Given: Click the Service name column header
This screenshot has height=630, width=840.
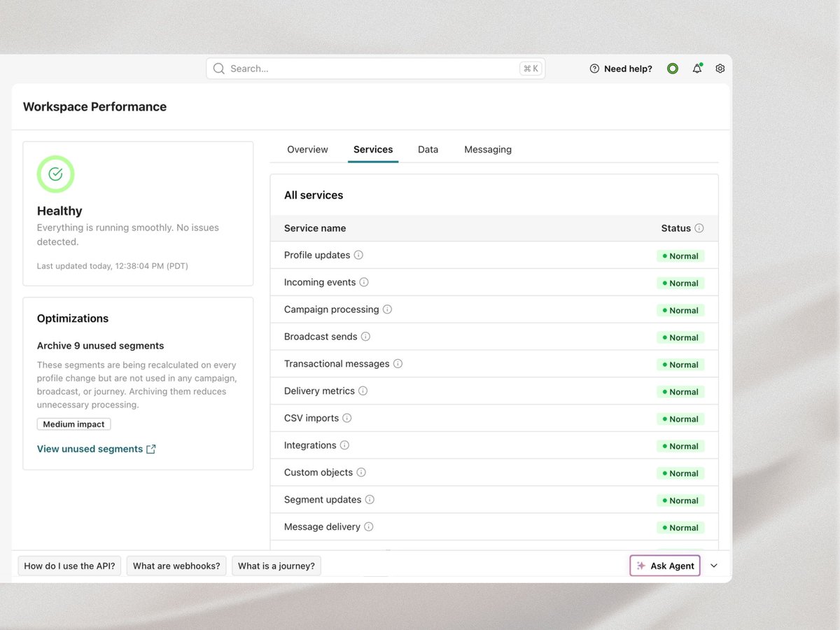Looking at the screenshot, I should click(x=315, y=228).
